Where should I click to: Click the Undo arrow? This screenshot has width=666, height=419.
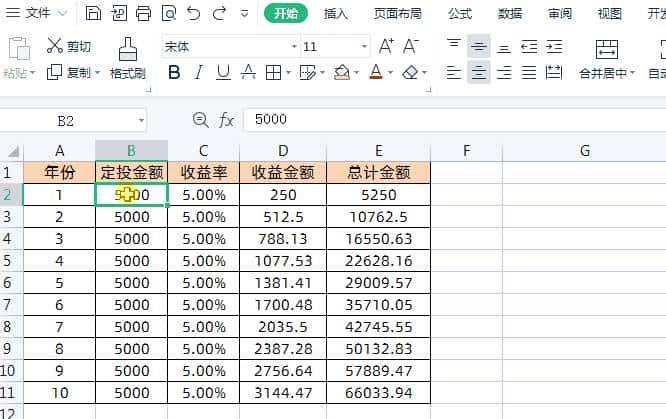coord(194,14)
